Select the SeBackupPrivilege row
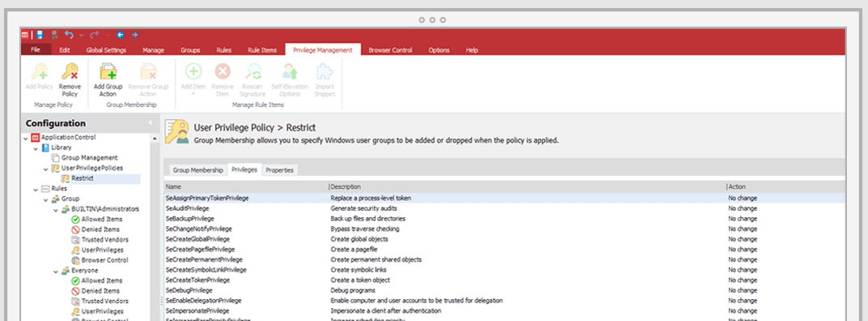Image resolution: width=868 pixels, height=321 pixels. pyautogui.click(x=505, y=218)
